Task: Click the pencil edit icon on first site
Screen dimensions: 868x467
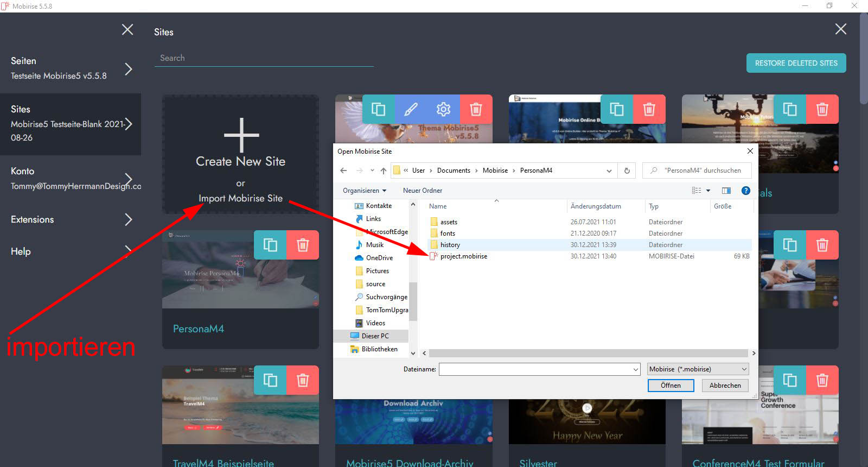Action: [x=411, y=109]
